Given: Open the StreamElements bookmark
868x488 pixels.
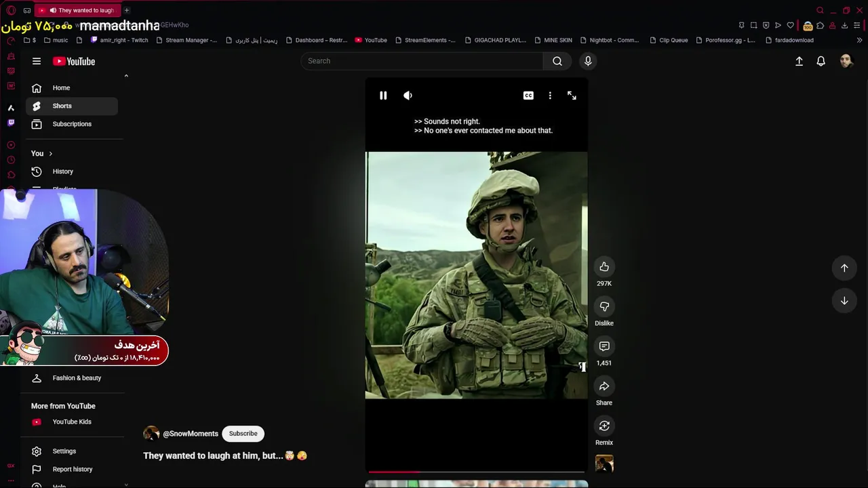Looking at the screenshot, I should click(x=425, y=40).
